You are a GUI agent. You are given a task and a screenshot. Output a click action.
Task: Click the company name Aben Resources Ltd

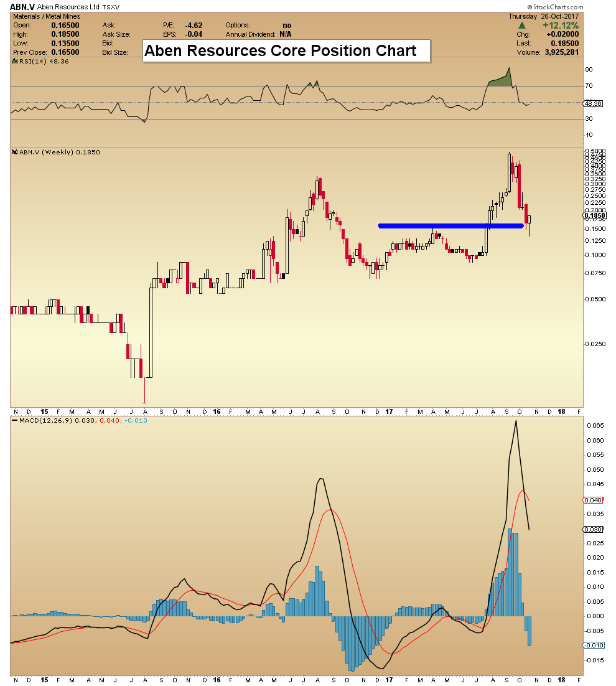(68, 7)
